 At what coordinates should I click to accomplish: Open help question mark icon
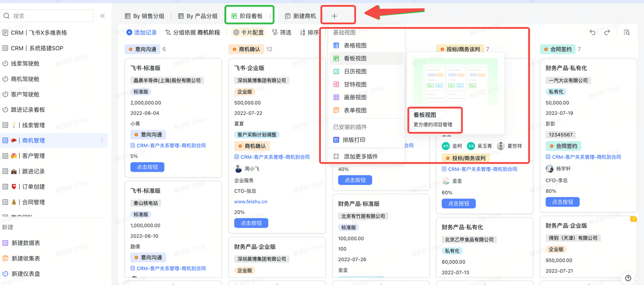(628, 278)
